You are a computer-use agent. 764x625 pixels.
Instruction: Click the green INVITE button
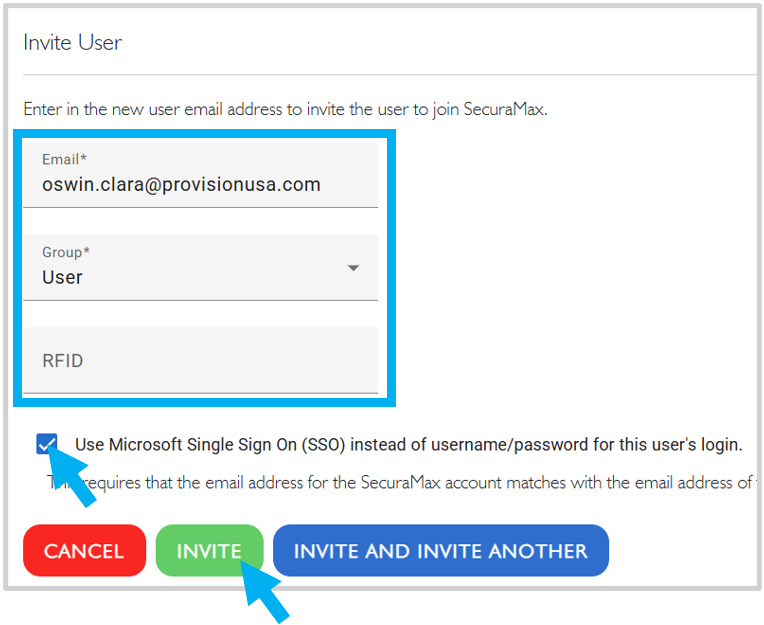[x=209, y=550]
